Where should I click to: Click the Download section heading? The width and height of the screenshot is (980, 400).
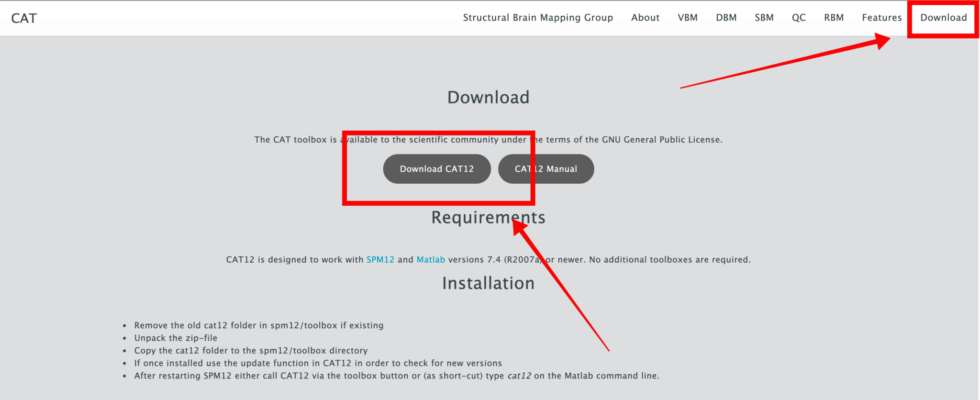[488, 98]
